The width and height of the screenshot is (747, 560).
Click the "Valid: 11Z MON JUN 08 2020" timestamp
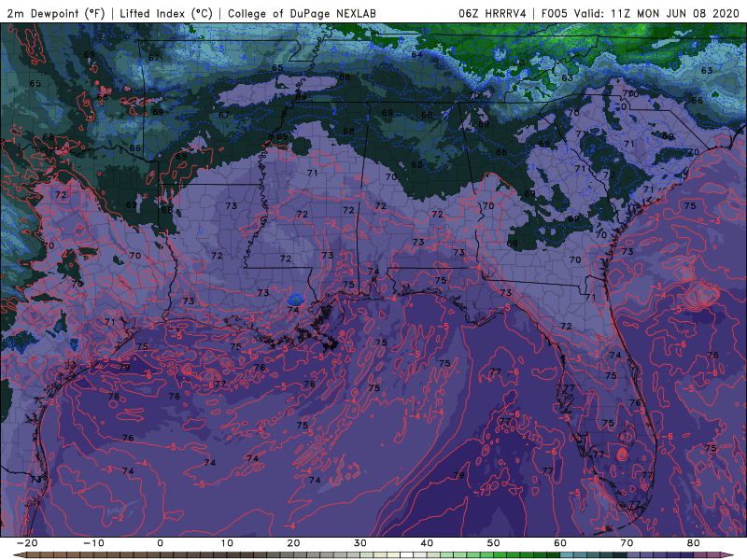[x=656, y=13]
